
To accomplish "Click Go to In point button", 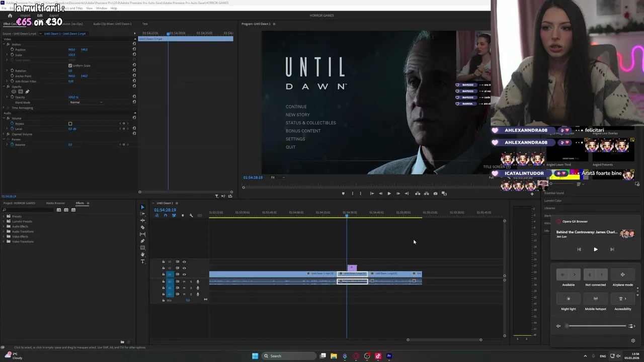I will click(x=372, y=194).
